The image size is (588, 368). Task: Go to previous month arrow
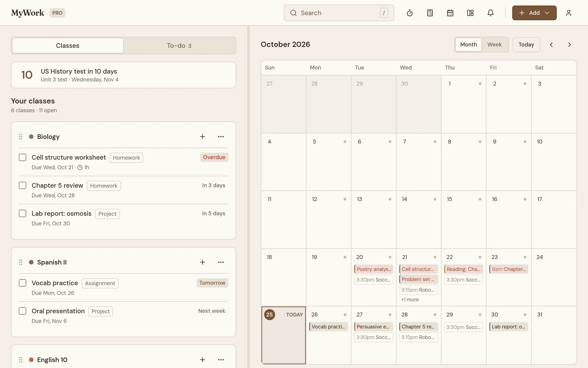pyautogui.click(x=551, y=45)
